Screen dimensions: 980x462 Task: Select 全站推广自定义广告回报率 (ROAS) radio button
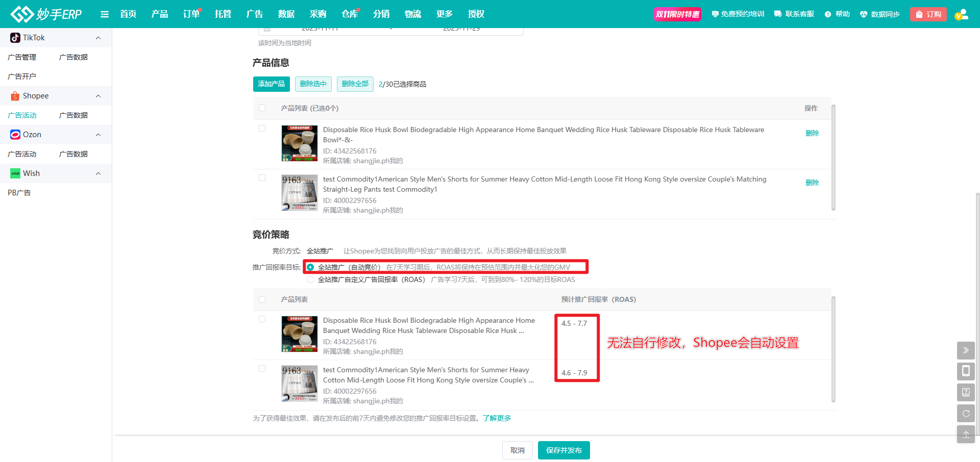[310, 279]
